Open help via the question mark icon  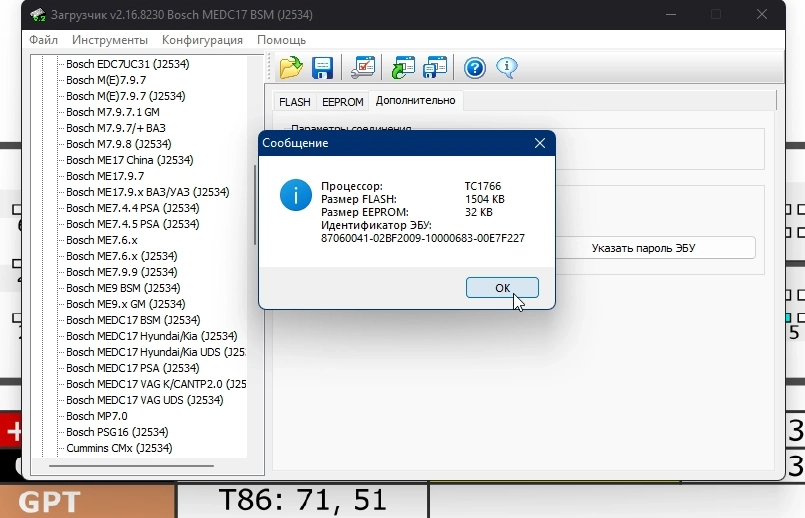[475, 67]
